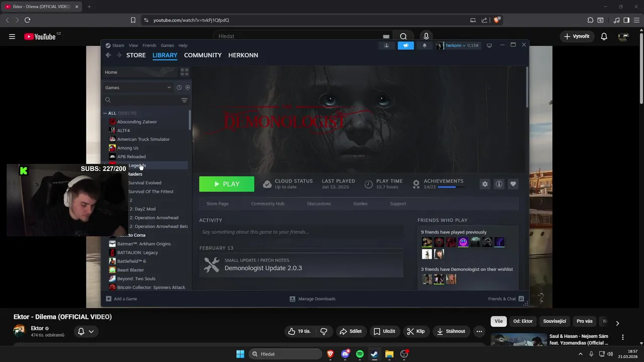Toggle the browser sidebar panel
The height and width of the screenshot is (362, 644).
point(626,20)
